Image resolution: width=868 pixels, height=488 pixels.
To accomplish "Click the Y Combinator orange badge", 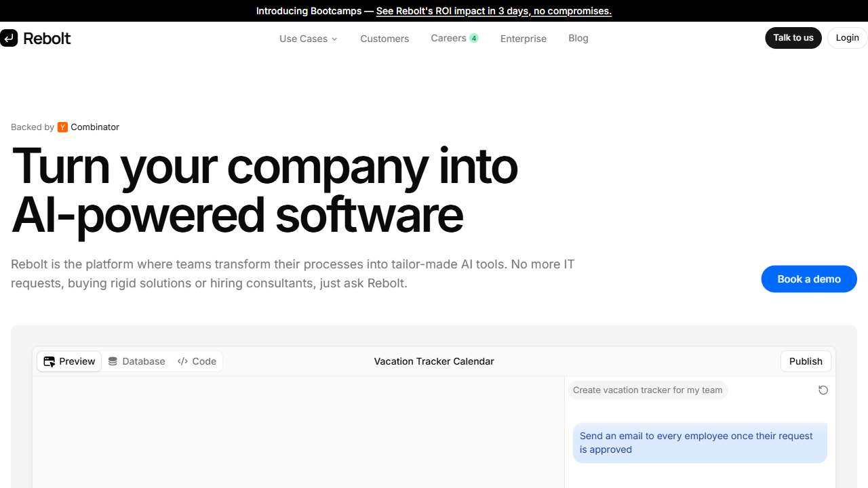I will pyautogui.click(x=62, y=127).
